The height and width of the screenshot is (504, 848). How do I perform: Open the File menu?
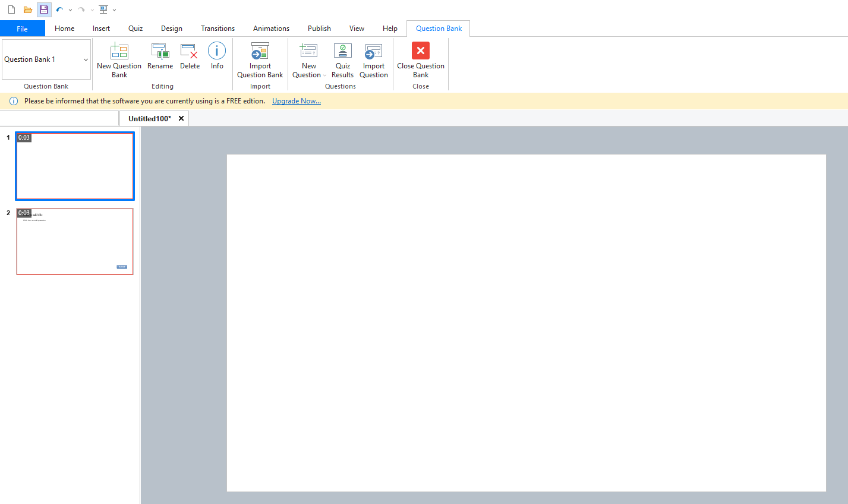(23, 29)
